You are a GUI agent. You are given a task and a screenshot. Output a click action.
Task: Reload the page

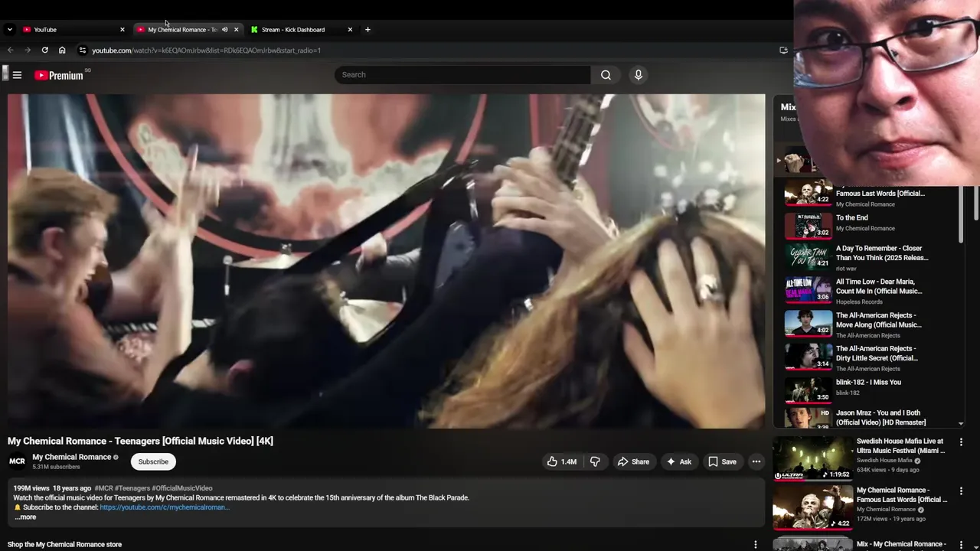point(45,51)
